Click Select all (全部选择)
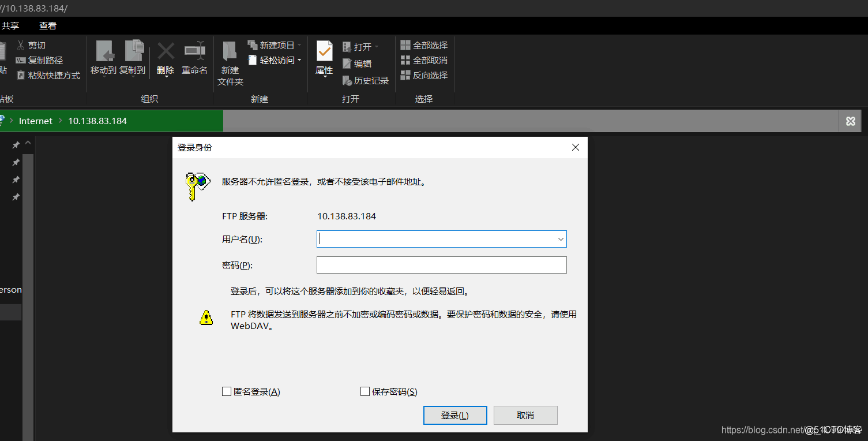This screenshot has width=868, height=441. (x=424, y=45)
